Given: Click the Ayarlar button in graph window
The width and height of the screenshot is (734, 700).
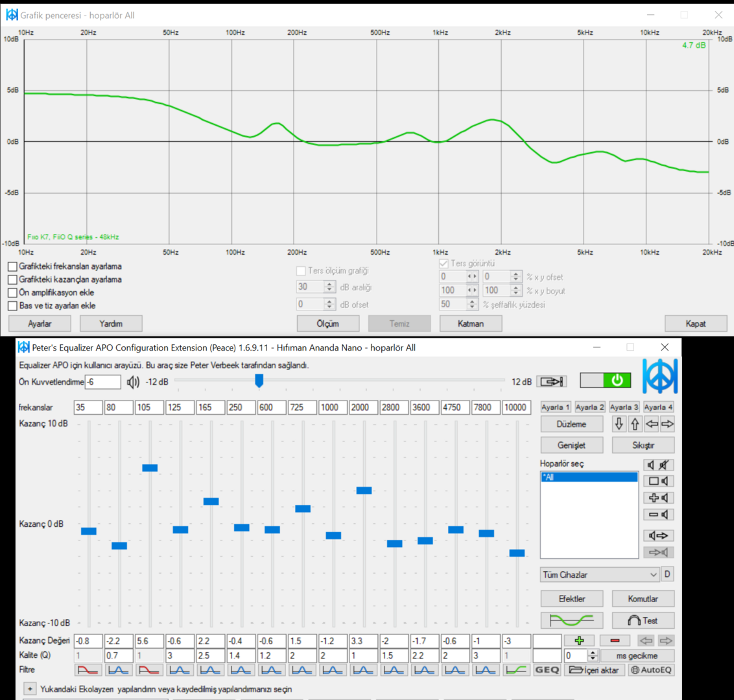Looking at the screenshot, I should click(x=40, y=324).
